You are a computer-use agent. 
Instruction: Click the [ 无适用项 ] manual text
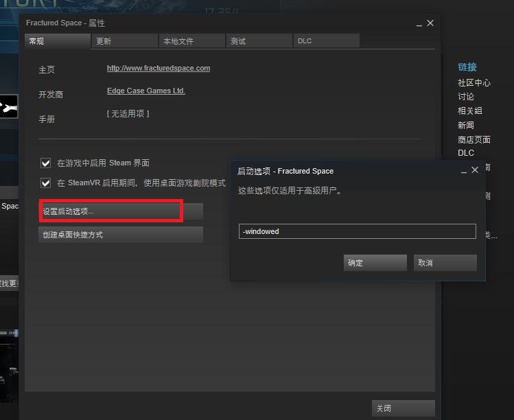(128, 114)
